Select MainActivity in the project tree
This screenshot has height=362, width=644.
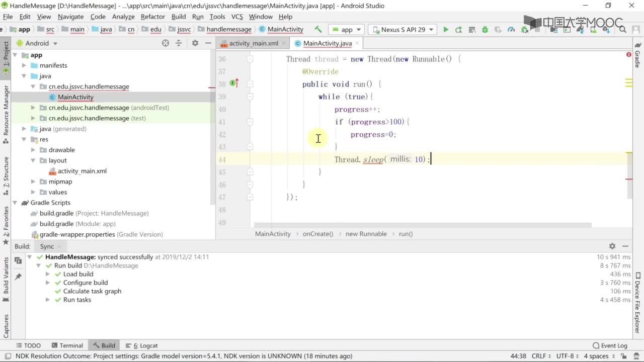click(x=75, y=97)
